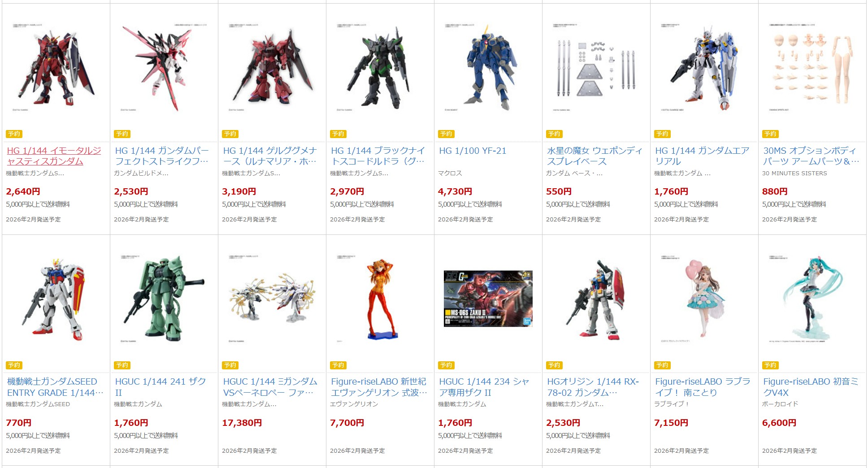The image size is (868, 468).
Task: Open the green Zaku II model thumbnail
Action: (164, 299)
